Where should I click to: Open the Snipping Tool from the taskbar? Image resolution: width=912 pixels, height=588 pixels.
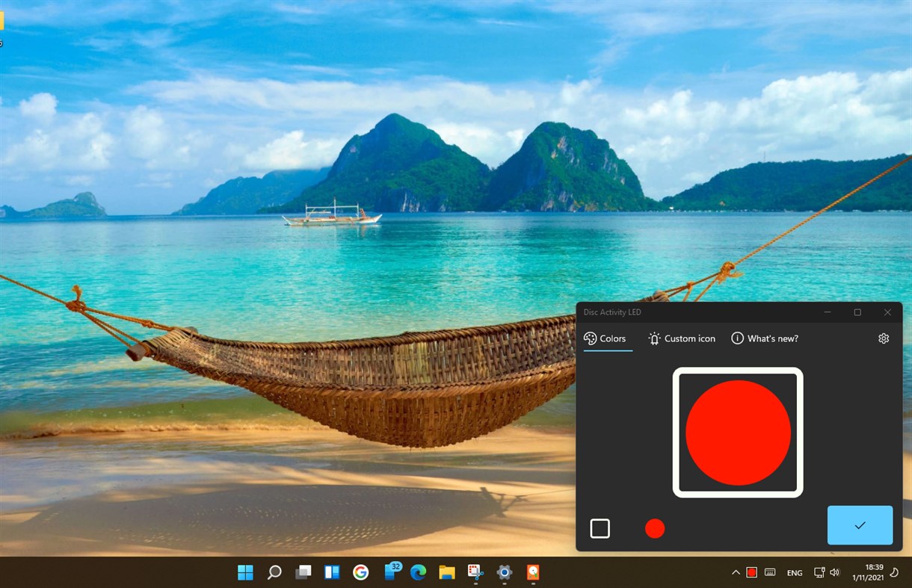(x=475, y=573)
